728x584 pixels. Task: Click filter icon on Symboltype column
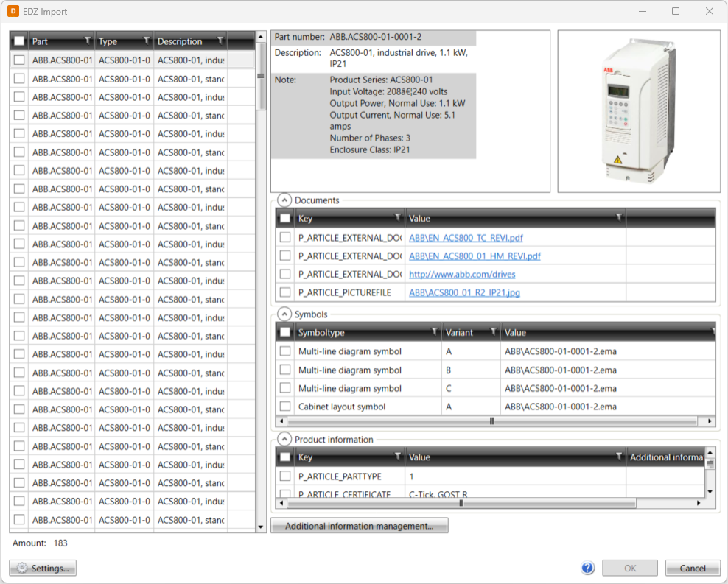(434, 332)
